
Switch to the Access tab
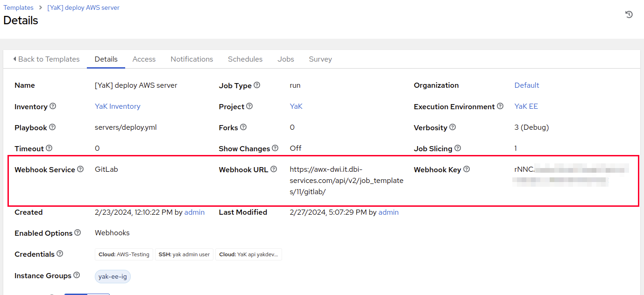144,59
